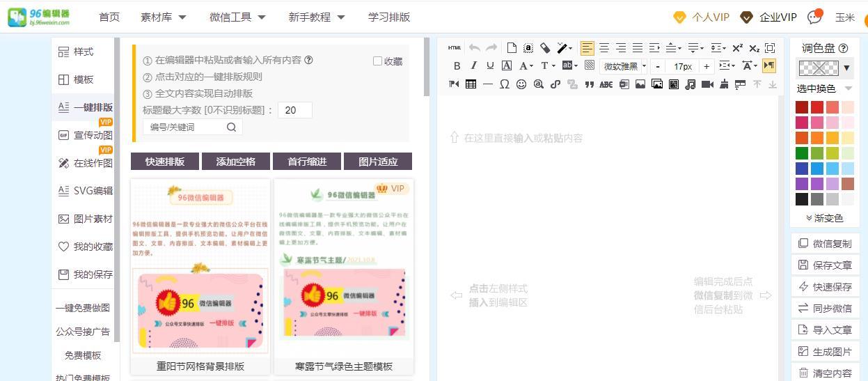Open 个人VIP link
This screenshot has width=868, height=381.
702,17
